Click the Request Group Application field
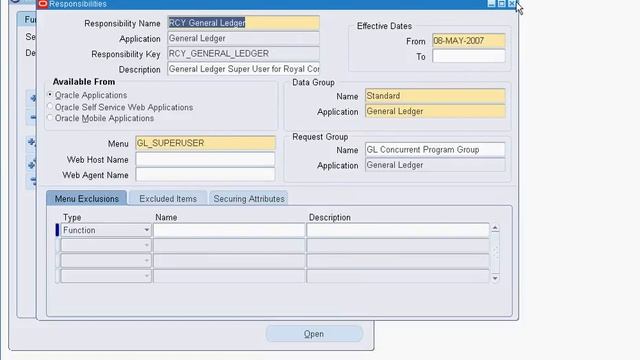640x360 pixels. click(435, 165)
